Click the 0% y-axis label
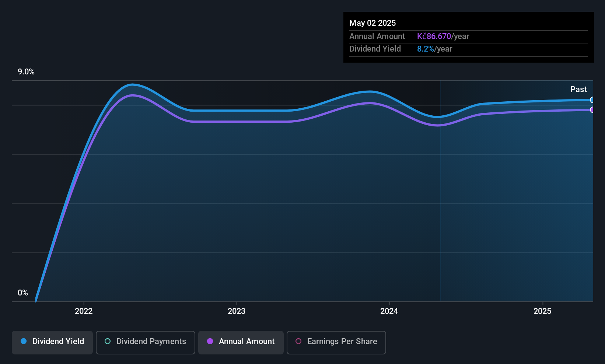This screenshot has height=364, width=605. (23, 293)
